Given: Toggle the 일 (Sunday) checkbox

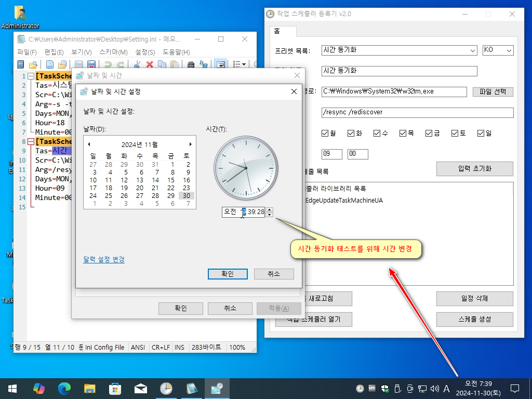Looking at the screenshot, I should point(481,134).
